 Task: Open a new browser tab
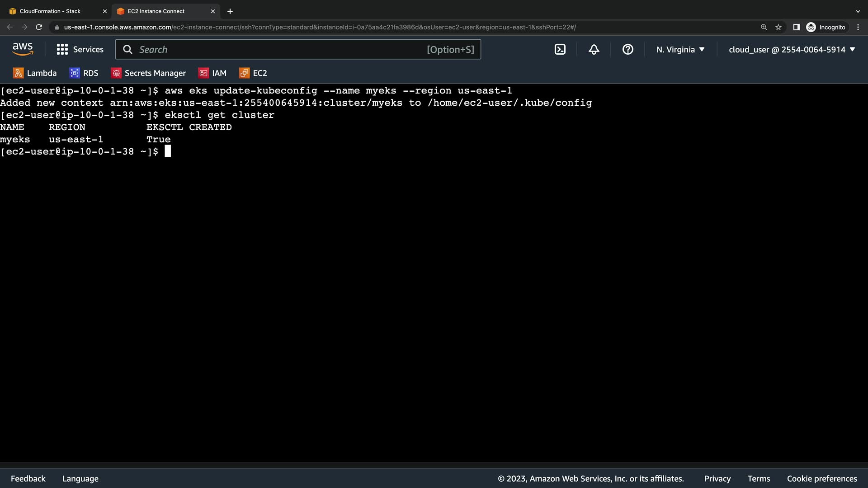tap(230, 11)
